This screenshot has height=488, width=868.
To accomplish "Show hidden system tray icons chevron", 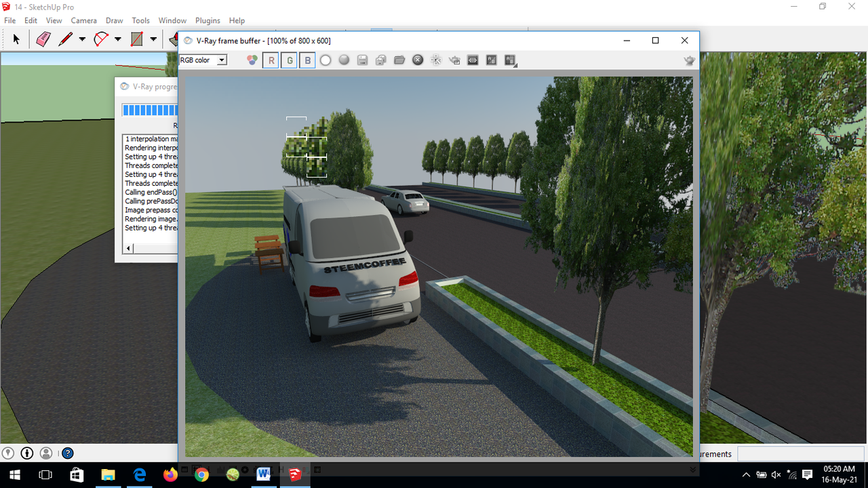I will pos(746,474).
